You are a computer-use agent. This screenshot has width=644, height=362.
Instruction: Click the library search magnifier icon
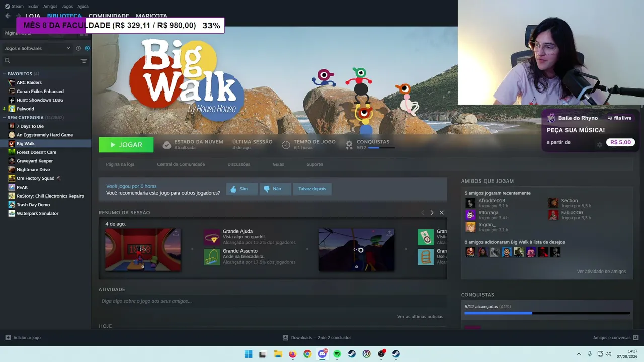click(7, 61)
